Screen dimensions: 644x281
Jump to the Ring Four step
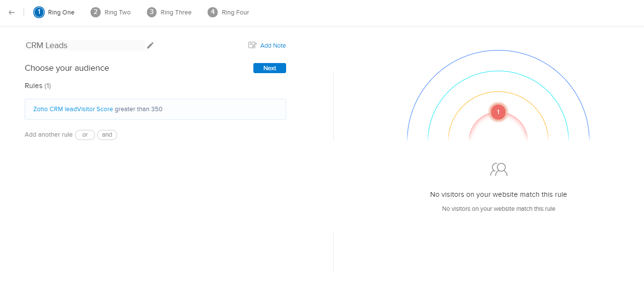(x=229, y=13)
